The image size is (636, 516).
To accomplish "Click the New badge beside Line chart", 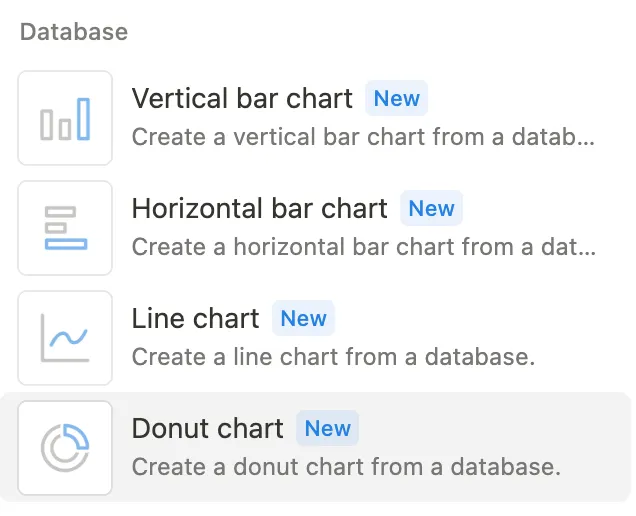I will pyautogui.click(x=304, y=319).
